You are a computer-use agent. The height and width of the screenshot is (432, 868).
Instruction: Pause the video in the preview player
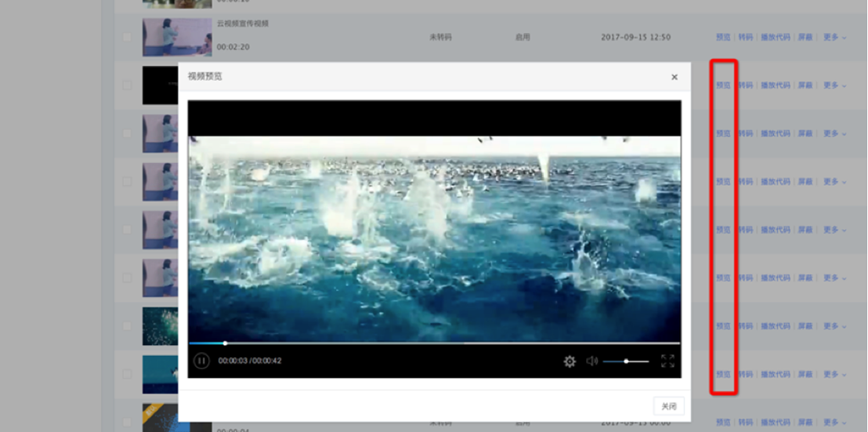coord(201,361)
